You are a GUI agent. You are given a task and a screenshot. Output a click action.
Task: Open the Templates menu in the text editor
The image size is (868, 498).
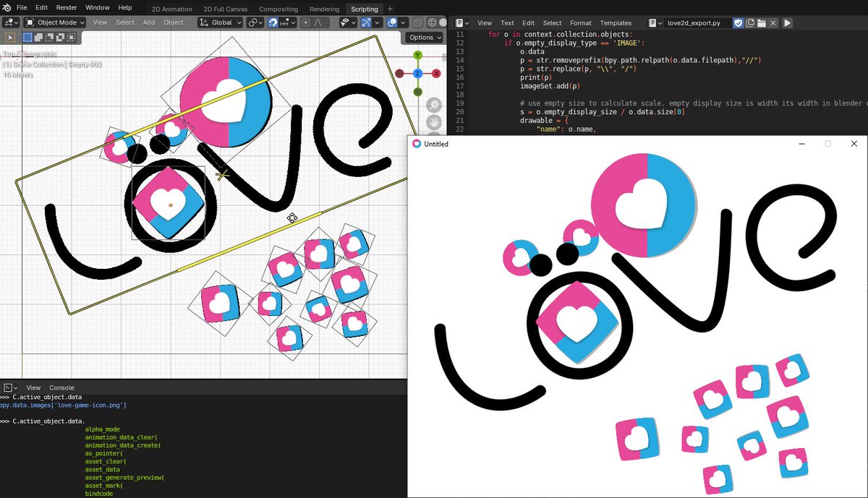pyautogui.click(x=616, y=22)
